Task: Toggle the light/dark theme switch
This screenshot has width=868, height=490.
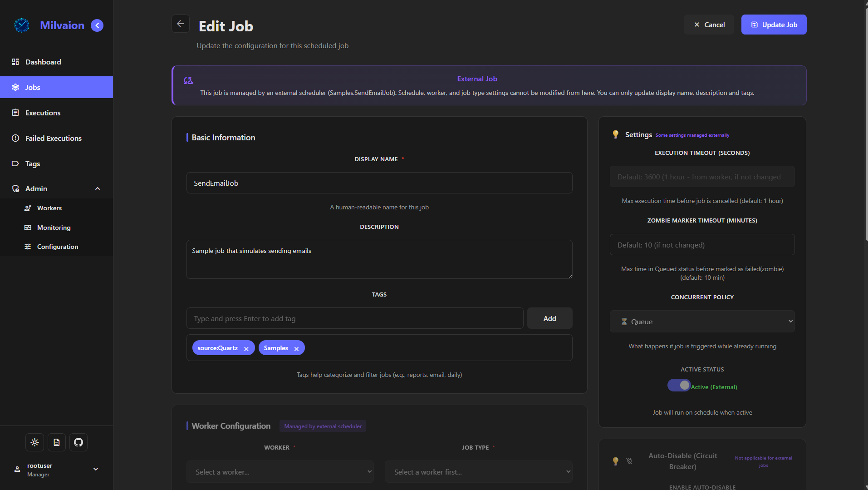Action: tap(34, 442)
